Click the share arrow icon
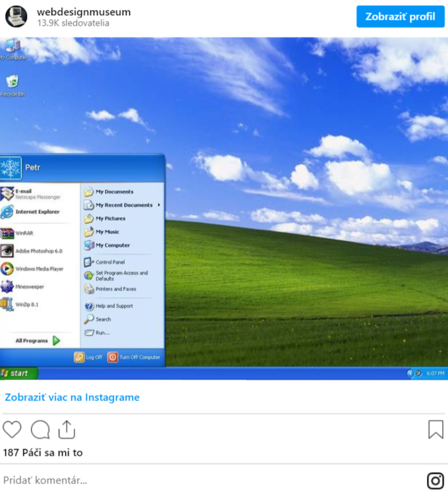The image size is (448, 494). (x=67, y=429)
